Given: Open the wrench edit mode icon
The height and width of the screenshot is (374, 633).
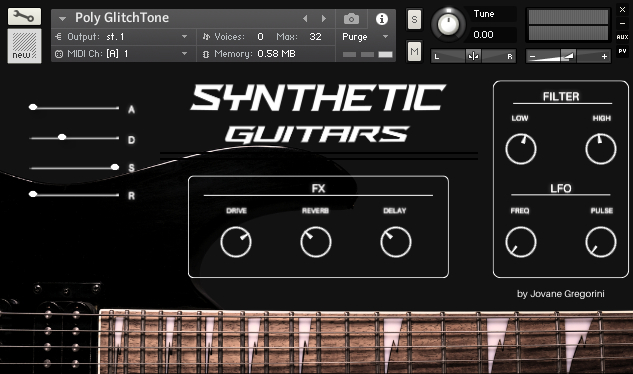Looking at the screenshot, I should (x=24, y=17).
